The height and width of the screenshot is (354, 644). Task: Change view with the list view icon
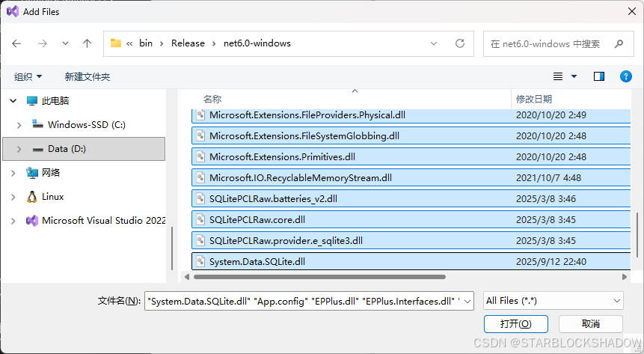558,76
